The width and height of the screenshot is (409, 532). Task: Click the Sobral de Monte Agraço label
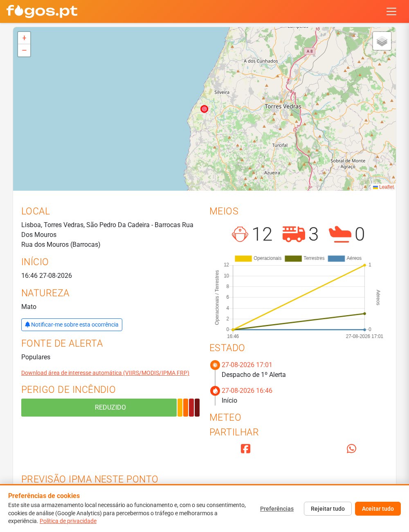coord(348,164)
